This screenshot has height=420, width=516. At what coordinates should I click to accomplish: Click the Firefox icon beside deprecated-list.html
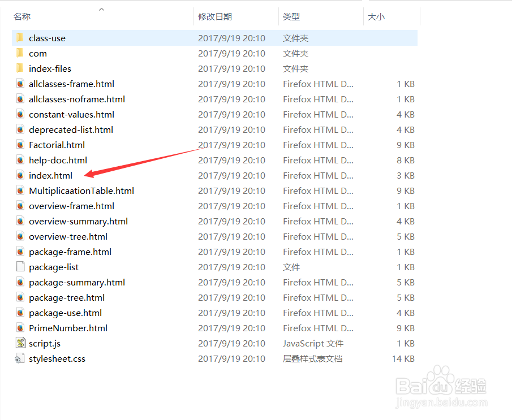pos(20,129)
